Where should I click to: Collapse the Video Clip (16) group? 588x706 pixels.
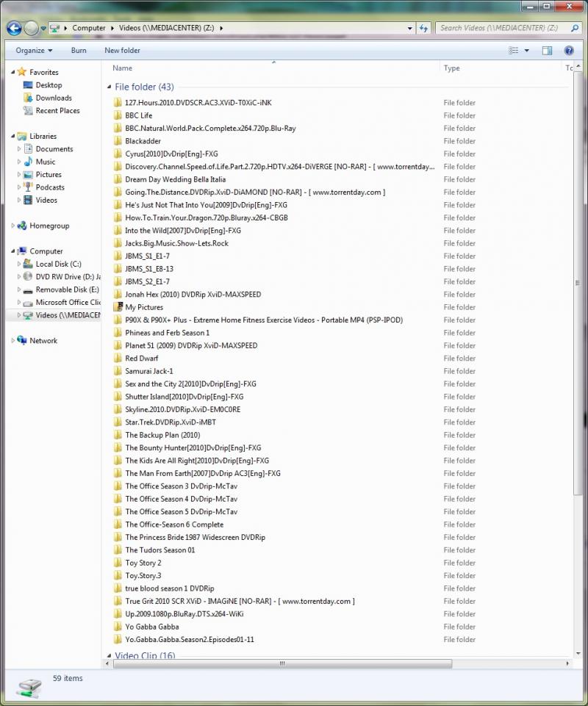tap(109, 655)
